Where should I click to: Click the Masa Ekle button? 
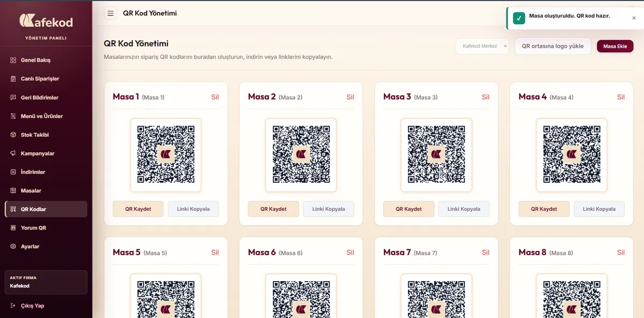pyautogui.click(x=615, y=46)
